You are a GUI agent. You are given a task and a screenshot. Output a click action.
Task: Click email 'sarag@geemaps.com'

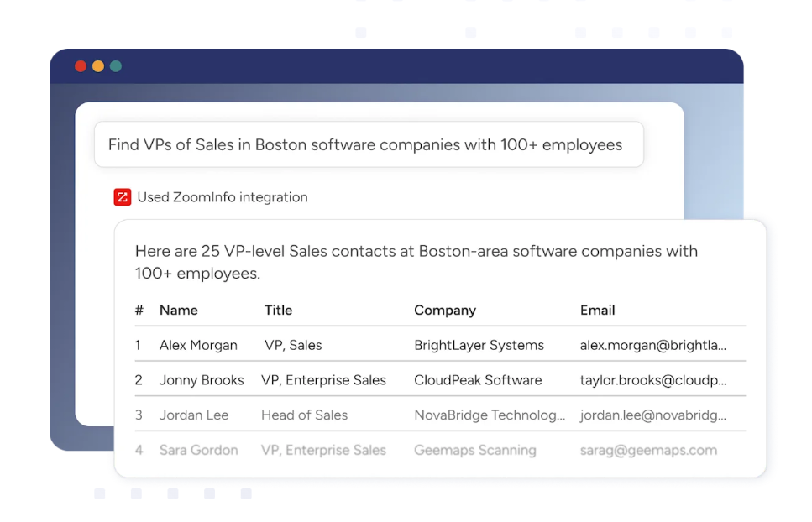(x=648, y=450)
